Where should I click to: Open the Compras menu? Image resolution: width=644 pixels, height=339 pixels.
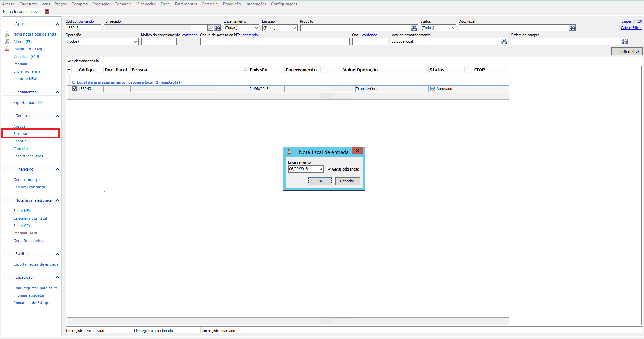(79, 4)
